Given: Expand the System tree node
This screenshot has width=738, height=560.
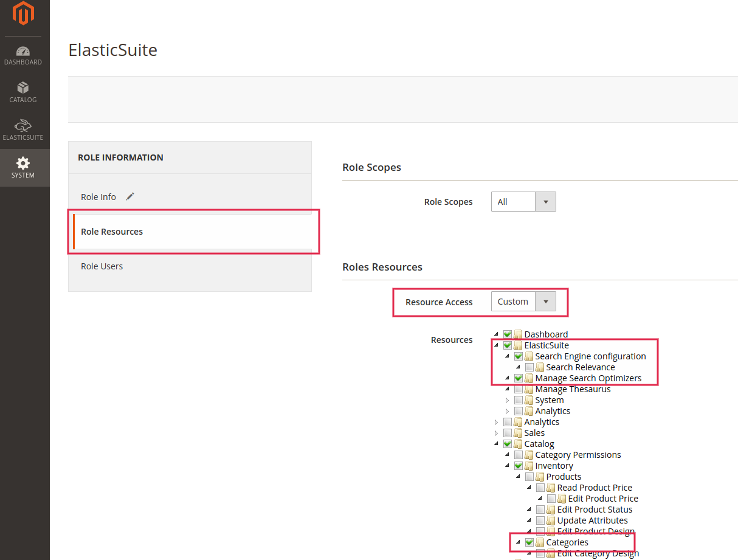Looking at the screenshot, I should 507,399.
